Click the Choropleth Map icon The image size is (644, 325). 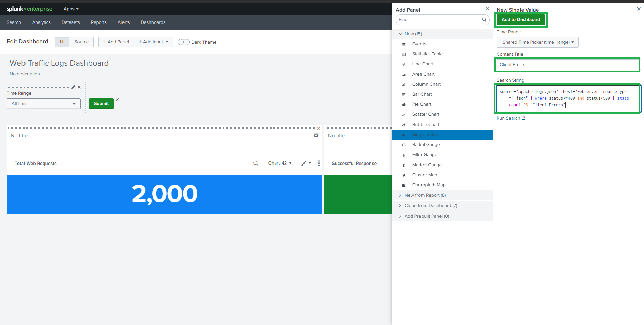coord(404,185)
